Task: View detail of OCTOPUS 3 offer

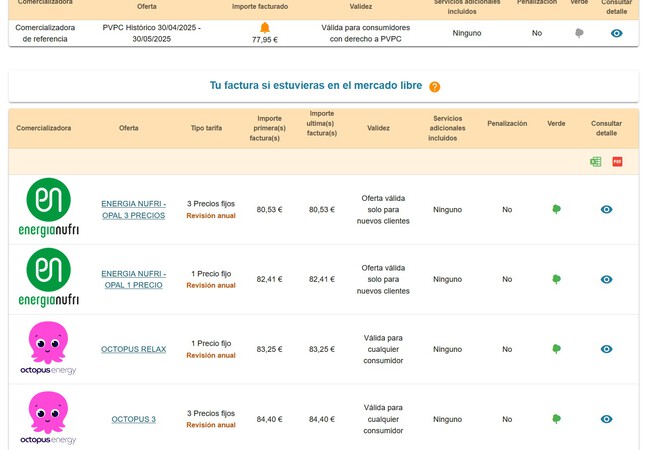Action: click(606, 419)
